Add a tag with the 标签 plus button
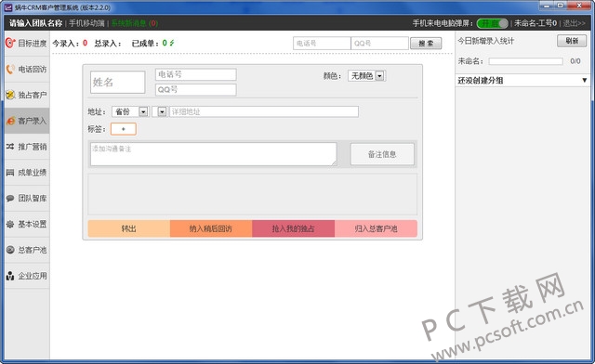 tap(124, 129)
